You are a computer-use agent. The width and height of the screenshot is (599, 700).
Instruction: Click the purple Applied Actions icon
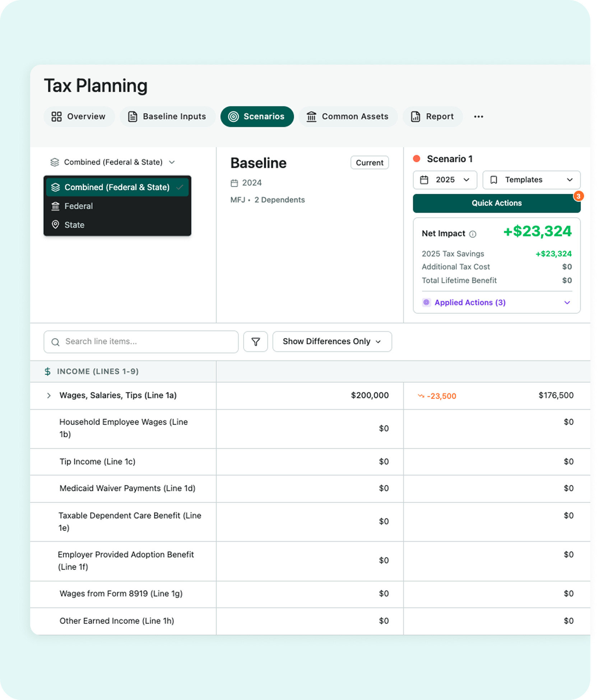426,302
